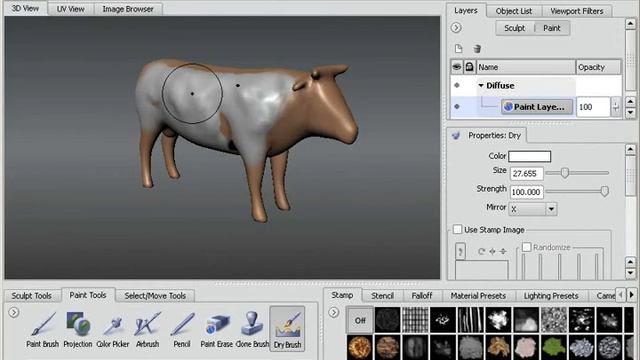The height and width of the screenshot is (360, 640).
Task: Toggle visibility of the Diffuse channel
Action: pos(457,85)
